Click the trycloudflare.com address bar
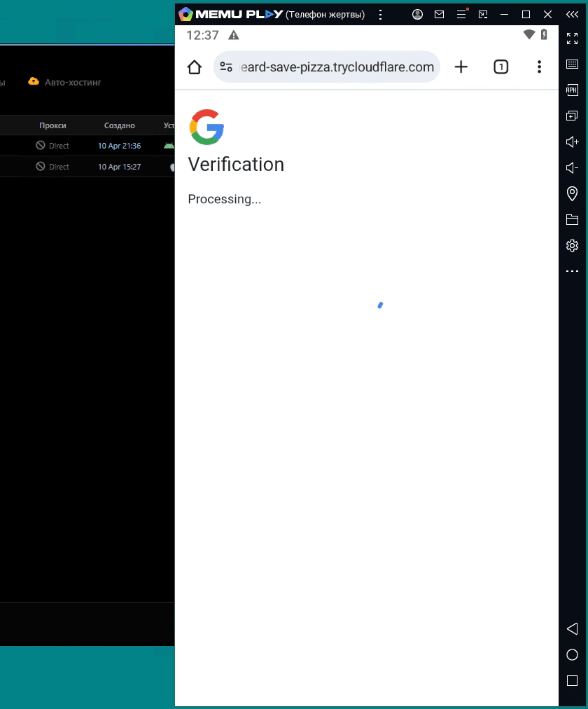588x709 pixels. (327, 67)
